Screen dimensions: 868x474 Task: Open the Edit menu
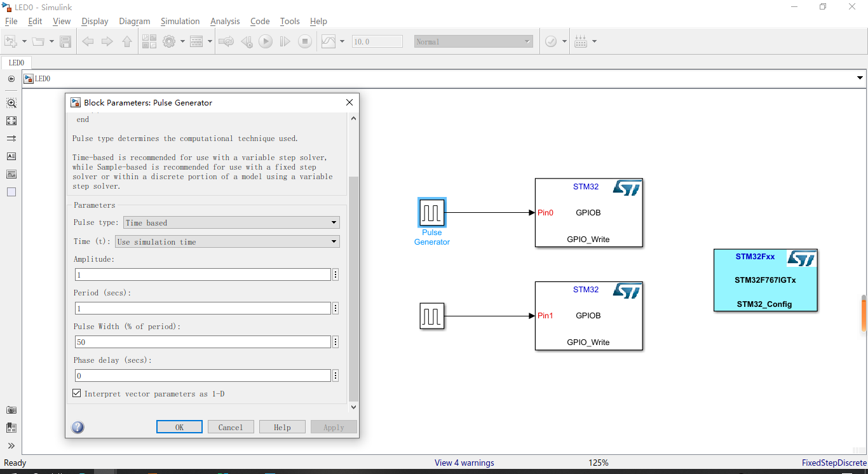[35, 21]
